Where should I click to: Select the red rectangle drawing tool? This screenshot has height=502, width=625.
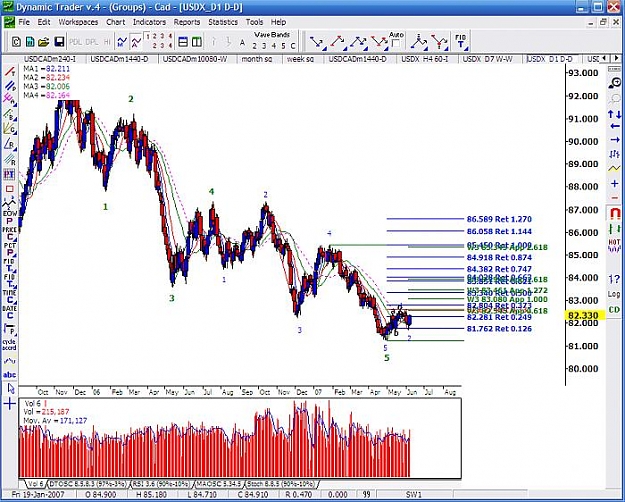point(9,189)
